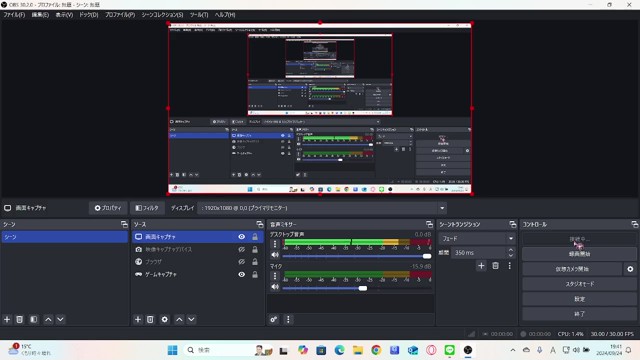This screenshot has height=360, width=640.
Task: Select シーン item in Scenes list
Action: click(64, 237)
